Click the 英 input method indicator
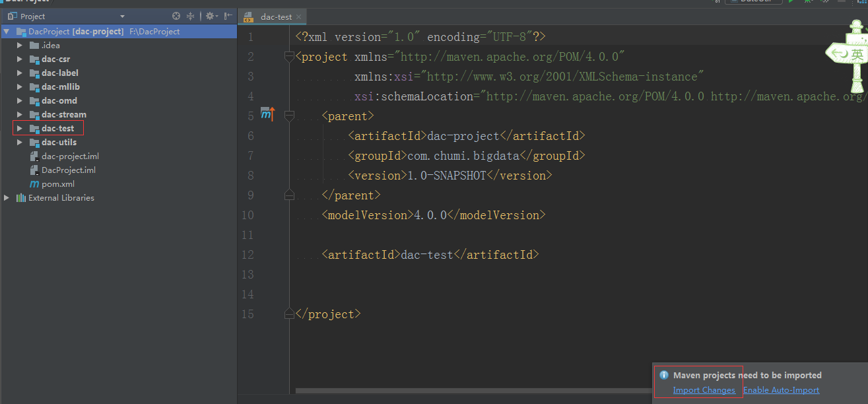The height and width of the screenshot is (404, 868). pyautogui.click(x=857, y=54)
